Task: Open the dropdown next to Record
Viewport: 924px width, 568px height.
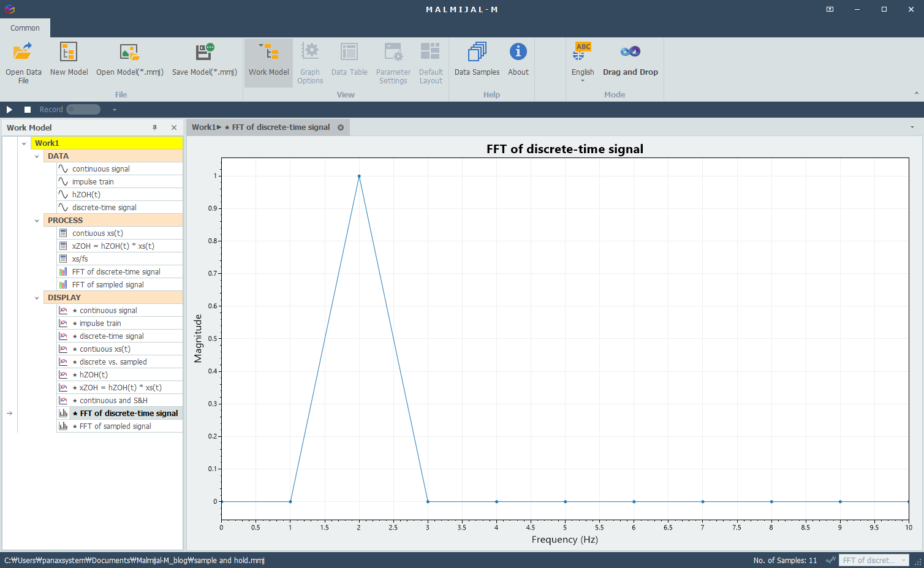Action: [115, 110]
